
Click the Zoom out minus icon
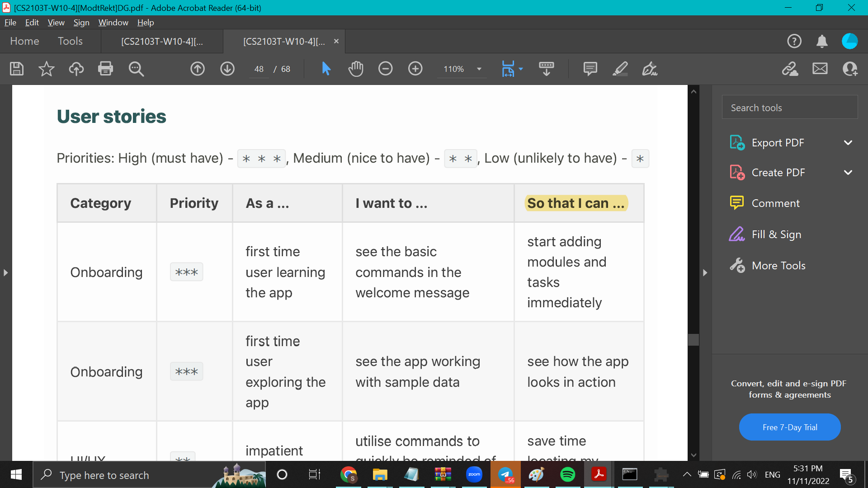pyautogui.click(x=386, y=69)
